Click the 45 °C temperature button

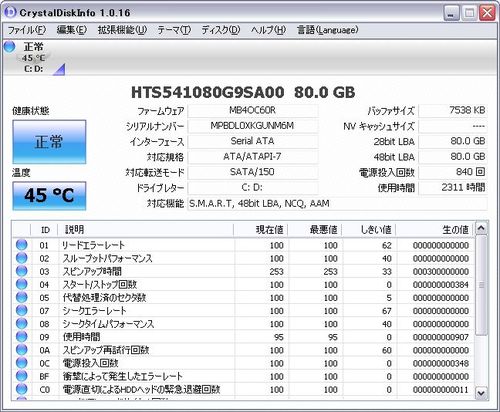pos(49,196)
